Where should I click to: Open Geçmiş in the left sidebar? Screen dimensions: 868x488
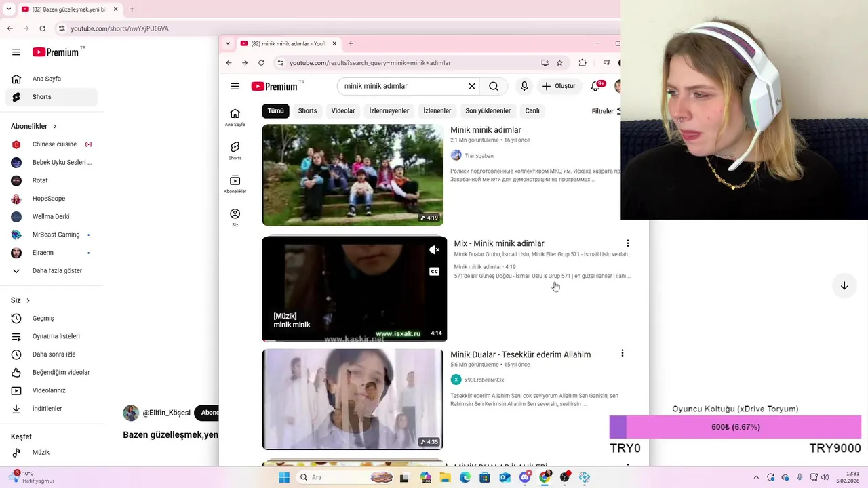pyautogui.click(x=52, y=318)
